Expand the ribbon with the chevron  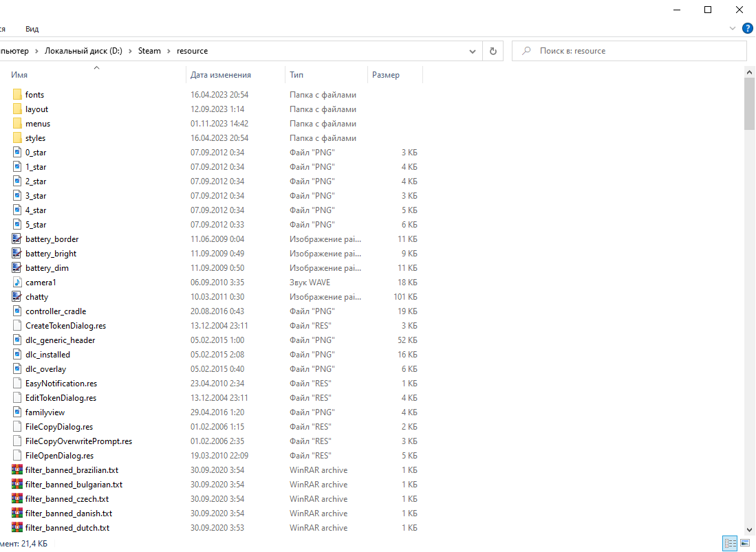coord(733,28)
